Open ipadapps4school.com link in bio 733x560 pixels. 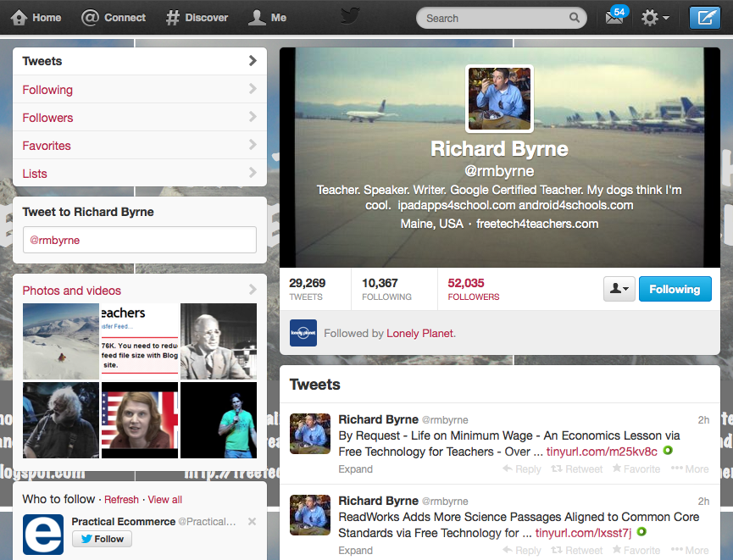(x=456, y=205)
